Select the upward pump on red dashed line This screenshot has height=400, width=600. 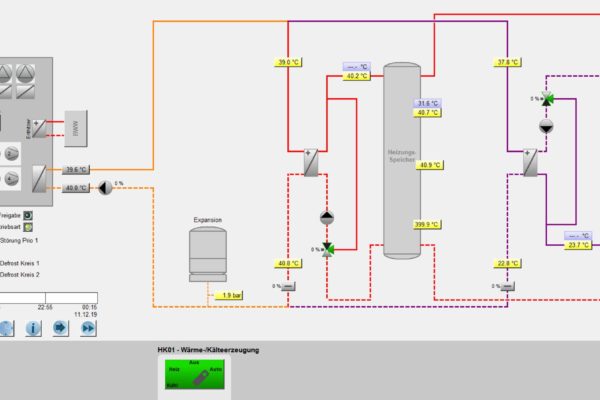coord(327,218)
